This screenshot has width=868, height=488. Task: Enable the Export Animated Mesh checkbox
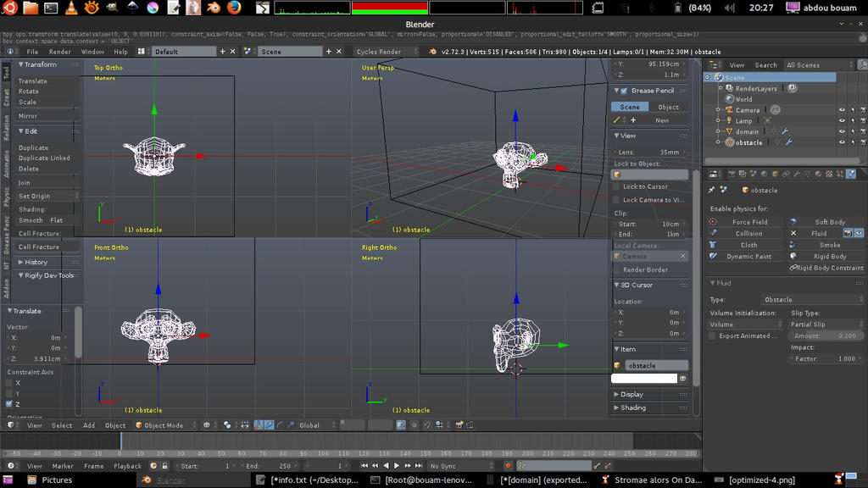(x=712, y=335)
